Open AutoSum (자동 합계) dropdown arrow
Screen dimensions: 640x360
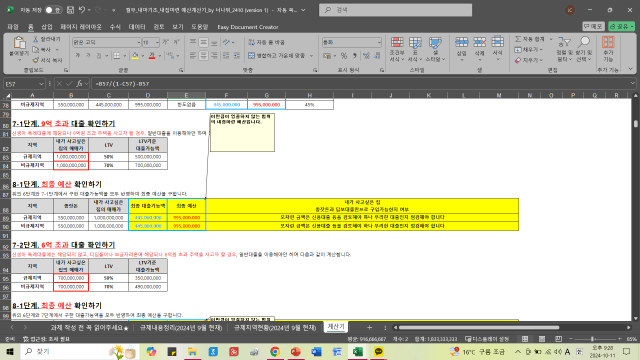tap(551, 39)
